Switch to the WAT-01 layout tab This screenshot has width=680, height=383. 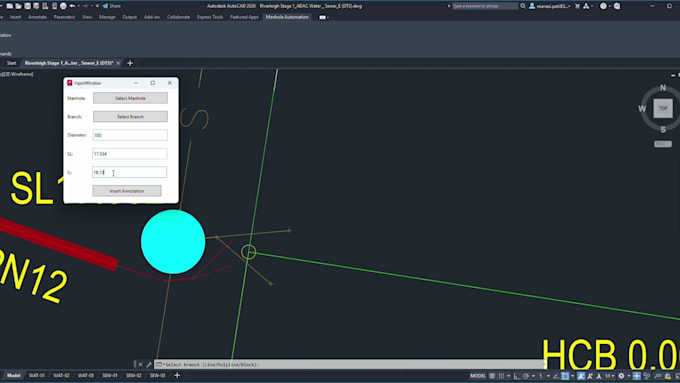(x=37, y=376)
